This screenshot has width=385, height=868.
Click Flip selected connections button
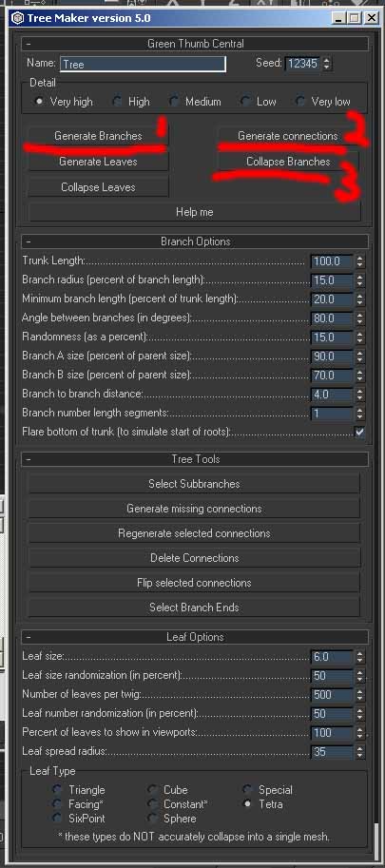pos(194,583)
